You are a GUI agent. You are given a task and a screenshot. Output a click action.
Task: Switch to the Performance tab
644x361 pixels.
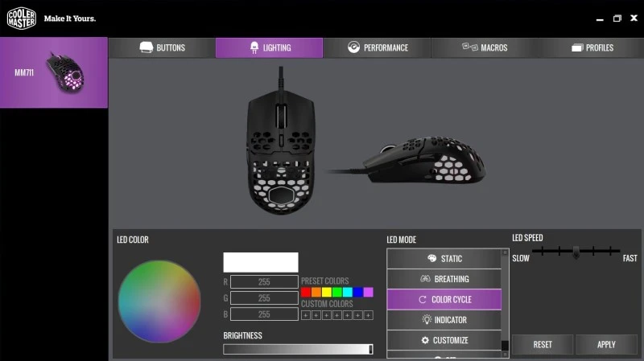377,47
